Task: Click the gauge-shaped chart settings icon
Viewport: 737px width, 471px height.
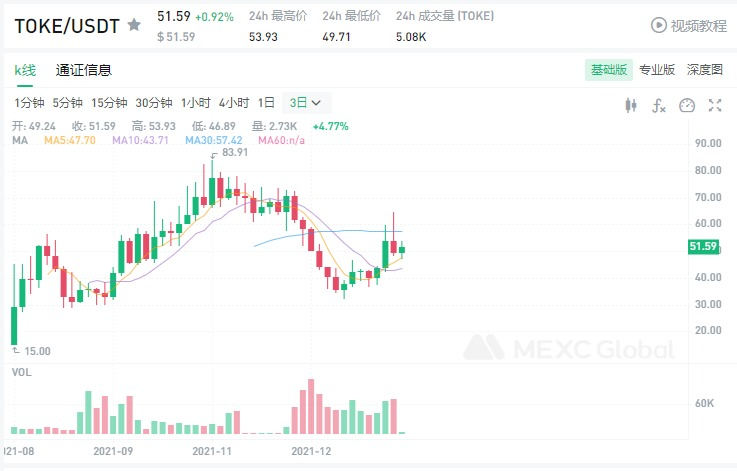Action: [x=686, y=105]
